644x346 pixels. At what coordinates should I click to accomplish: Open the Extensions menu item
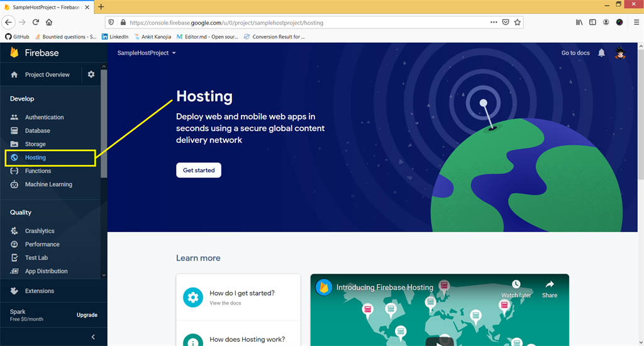coord(40,291)
